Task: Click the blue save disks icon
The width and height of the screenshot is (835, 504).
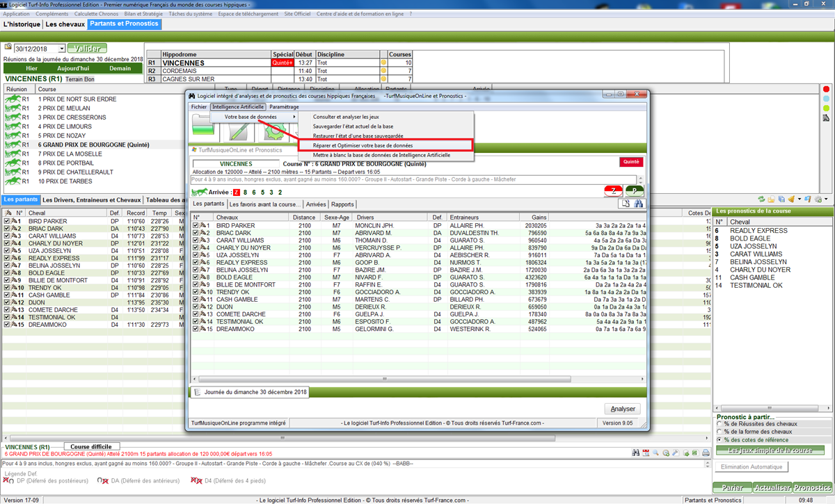Action: [781, 199]
